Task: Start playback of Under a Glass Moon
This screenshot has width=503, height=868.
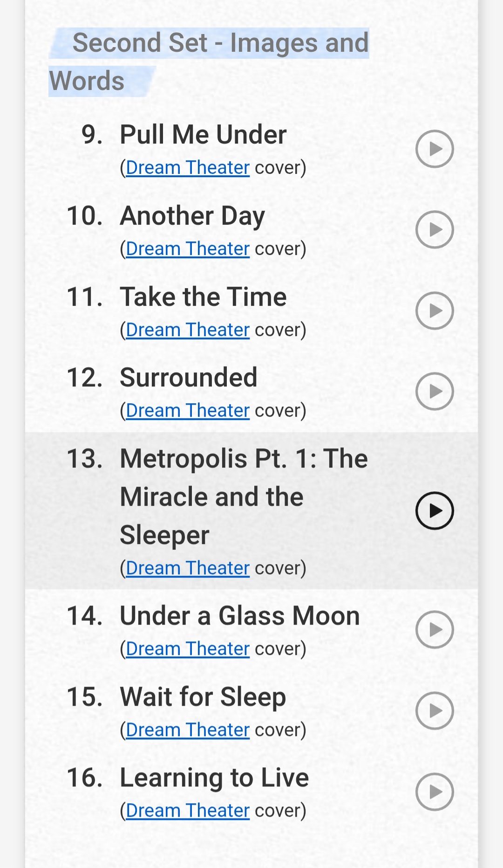Action: 435,630
